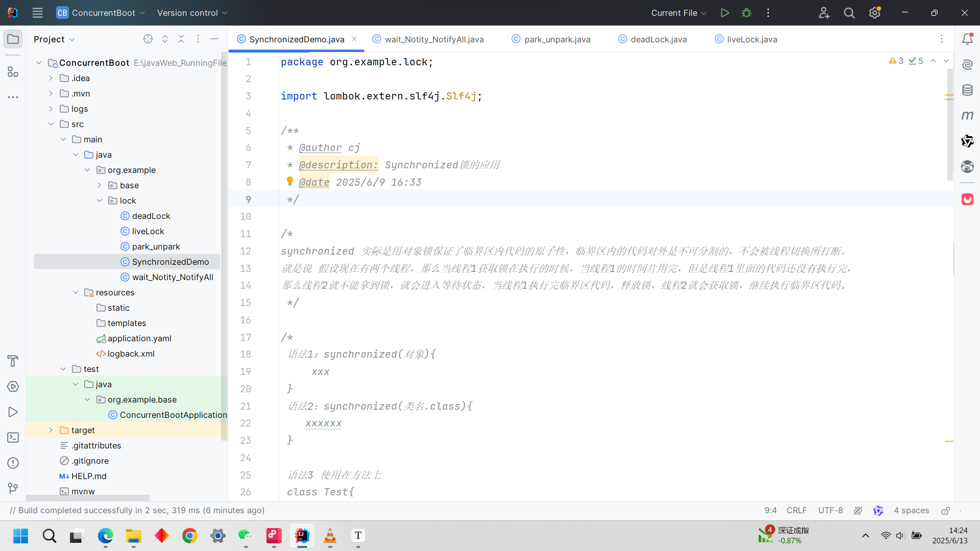
Task: Click the UTF-8 encoding selector in status bar
Action: [830, 511]
